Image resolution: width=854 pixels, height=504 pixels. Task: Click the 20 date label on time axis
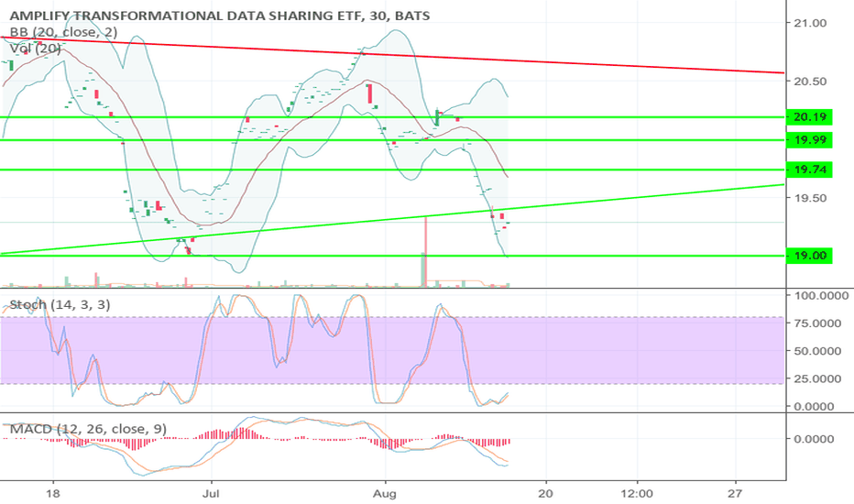(x=545, y=494)
